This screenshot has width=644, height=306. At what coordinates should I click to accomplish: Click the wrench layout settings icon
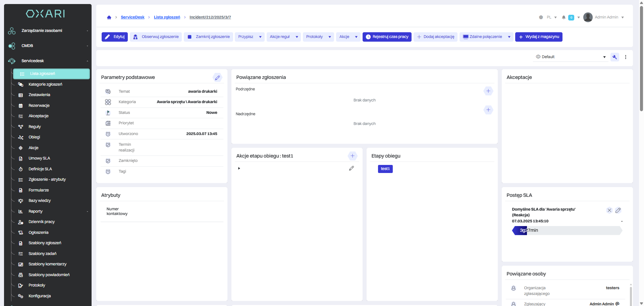tap(614, 57)
